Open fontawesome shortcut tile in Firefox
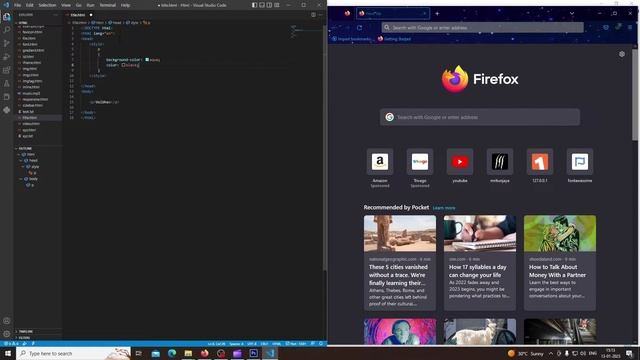 [x=580, y=162]
